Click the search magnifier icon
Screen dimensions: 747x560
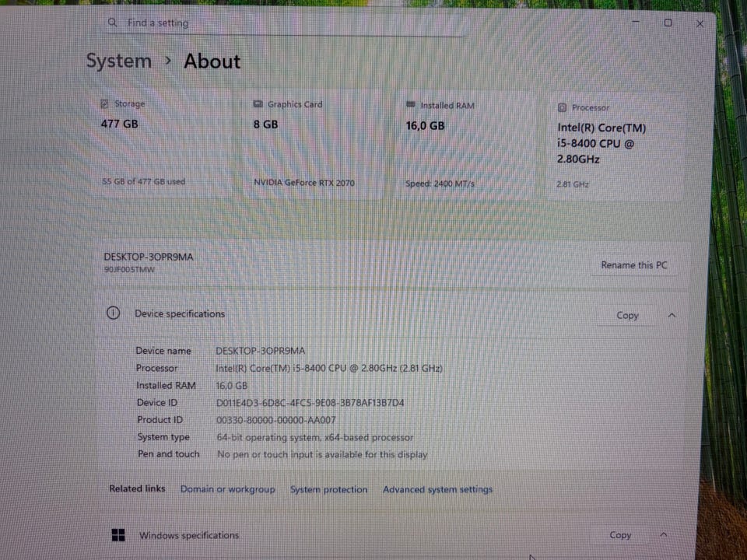point(112,23)
